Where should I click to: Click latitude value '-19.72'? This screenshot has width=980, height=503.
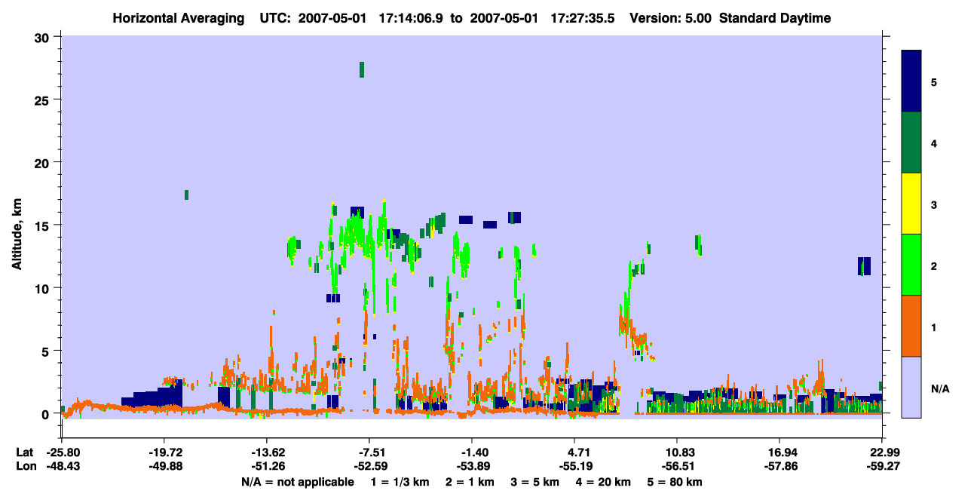164,452
